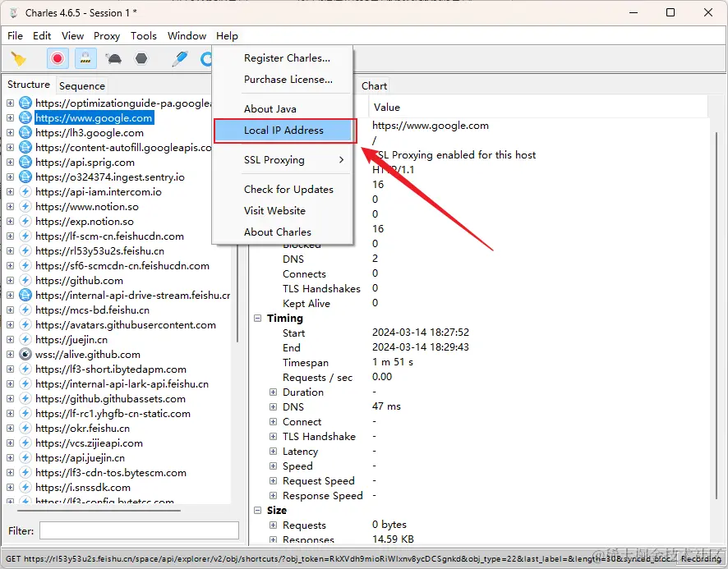This screenshot has width=728, height=569.
Task: Toggle the red Recording button
Action: tap(58, 58)
